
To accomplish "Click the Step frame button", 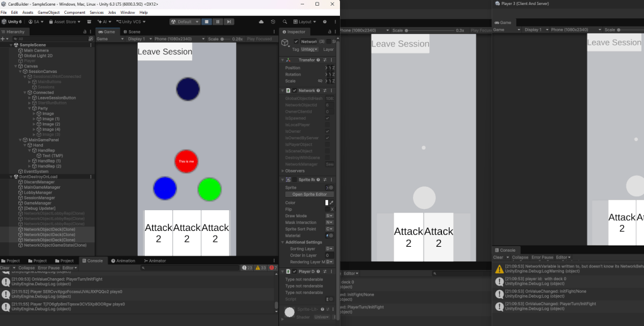I will (x=229, y=21).
